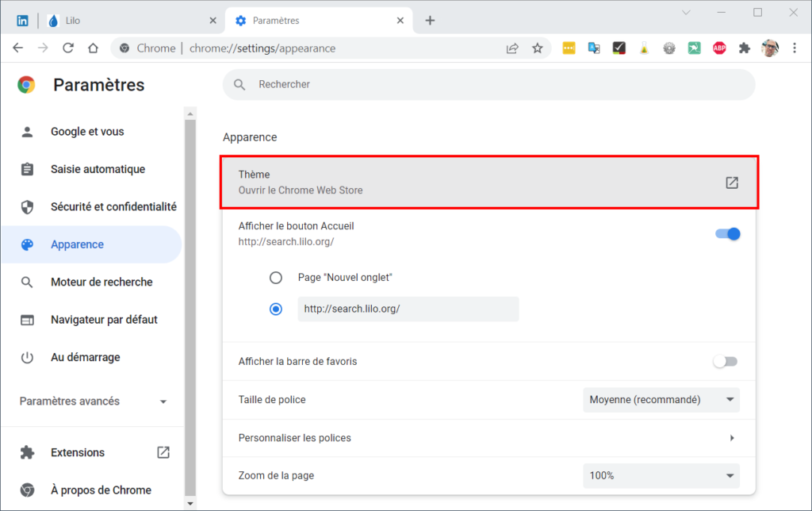Click the Rechercher settings search field
This screenshot has width=812, height=511.
(488, 84)
